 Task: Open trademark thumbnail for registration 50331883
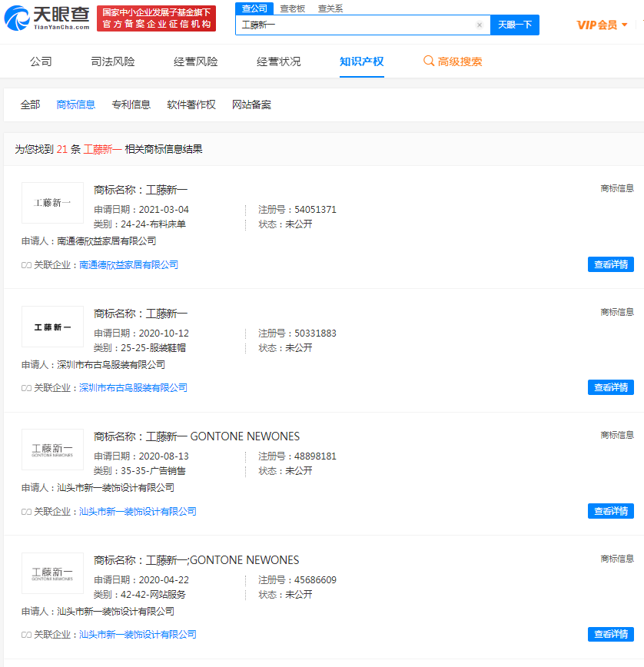click(x=52, y=327)
